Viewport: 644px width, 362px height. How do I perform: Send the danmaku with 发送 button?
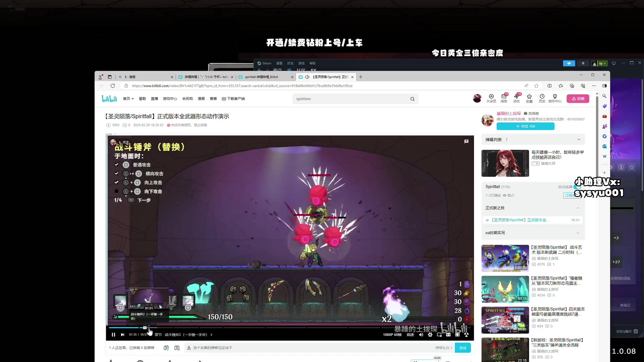463,348
